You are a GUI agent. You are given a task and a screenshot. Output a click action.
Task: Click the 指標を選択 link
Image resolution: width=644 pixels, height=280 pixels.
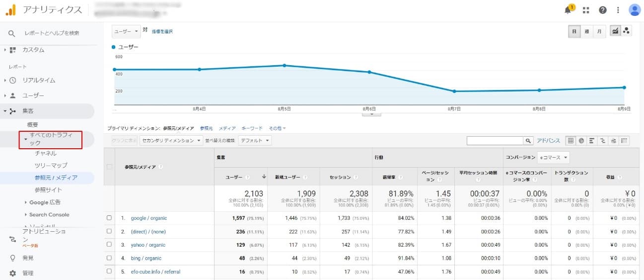point(162,31)
